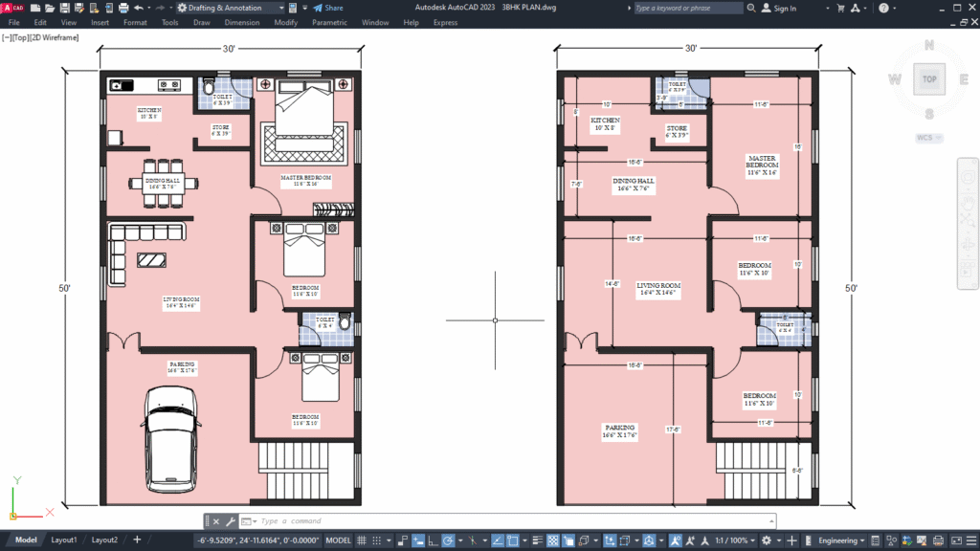Toggle 2D Object Snap in the status bar
The width and height of the screenshot is (980, 551).
(513, 540)
